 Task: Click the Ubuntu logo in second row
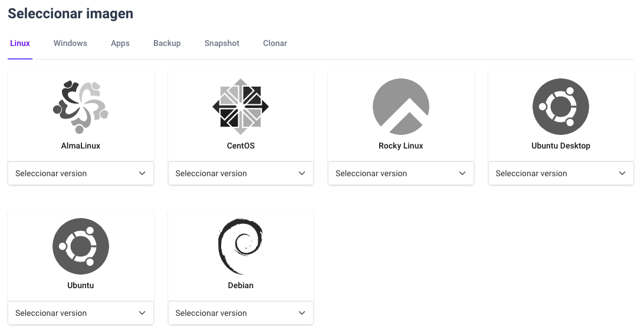point(81,246)
